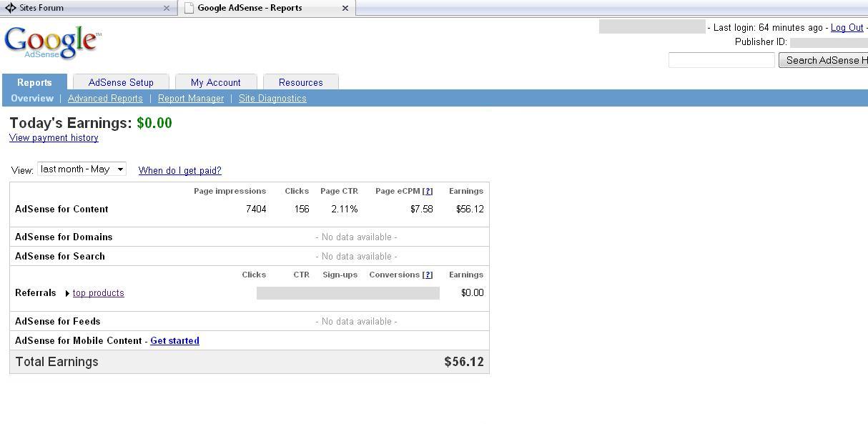The image size is (868, 424).
Task: Click the AdSense Reports tab page icon
Action: click(189, 8)
